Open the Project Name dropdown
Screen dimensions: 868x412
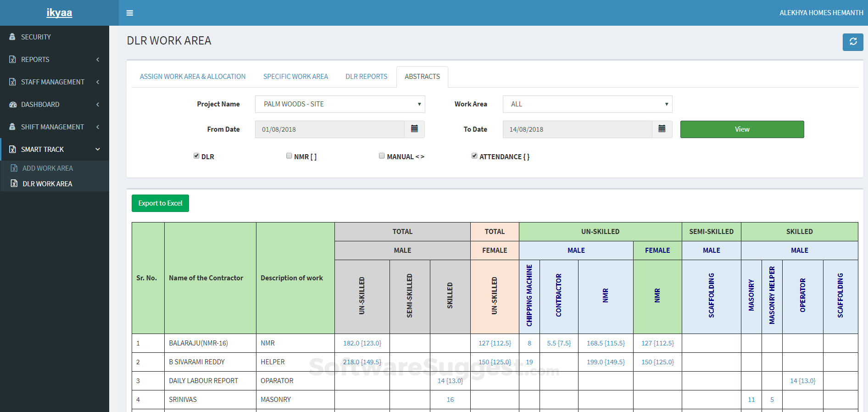(x=340, y=104)
